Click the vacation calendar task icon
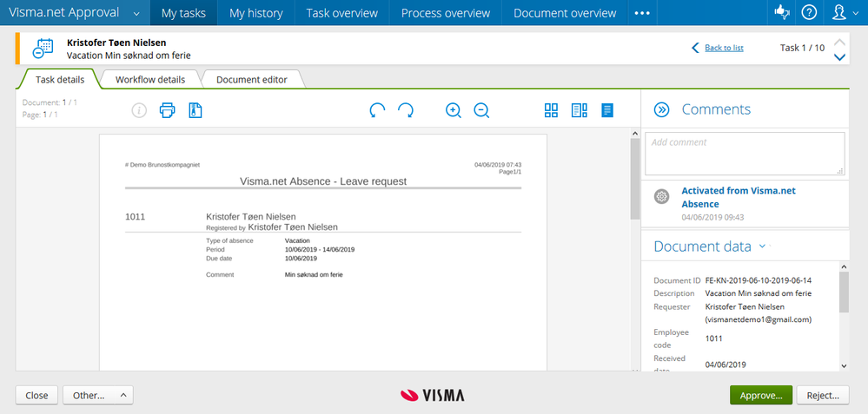Viewport: 868px width, 414px height. (42, 48)
